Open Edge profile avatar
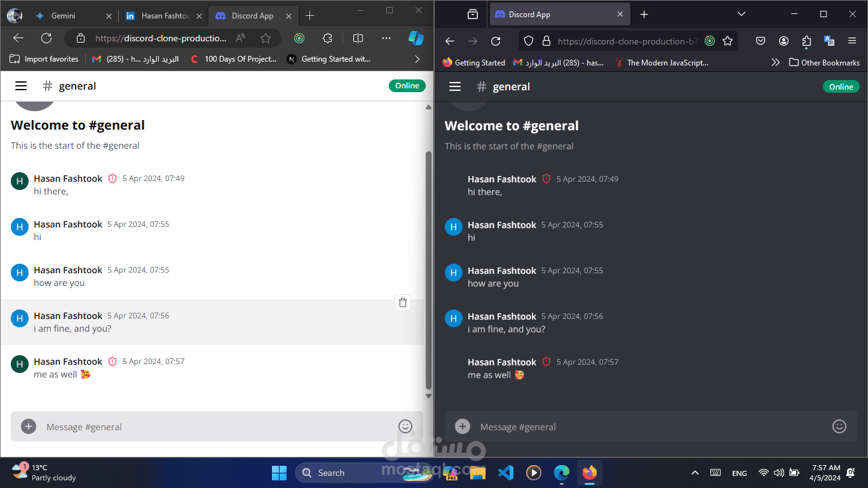Image resolution: width=868 pixels, height=488 pixels. click(x=14, y=16)
